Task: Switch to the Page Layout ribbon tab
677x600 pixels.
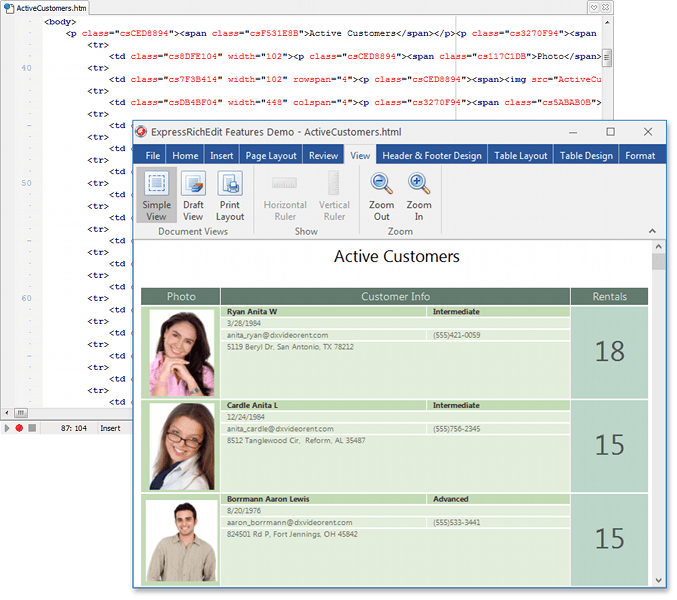Action: click(x=271, y=155)
